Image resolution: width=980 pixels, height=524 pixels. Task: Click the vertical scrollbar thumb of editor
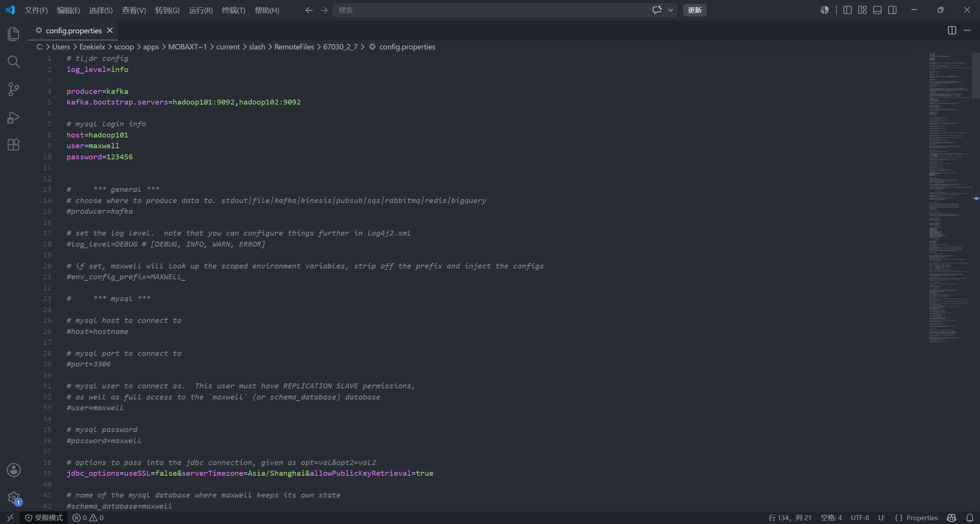pyautogui.click(x=977, y=75)
